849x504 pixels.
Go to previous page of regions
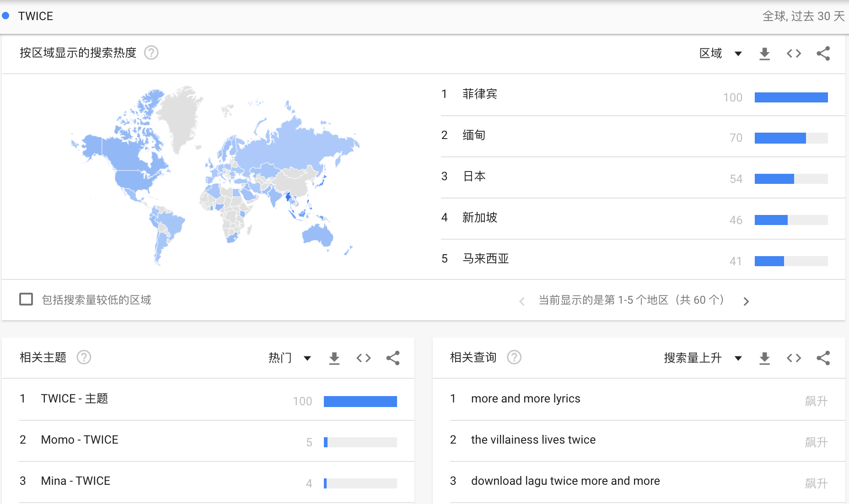click(x=522, y=301)
